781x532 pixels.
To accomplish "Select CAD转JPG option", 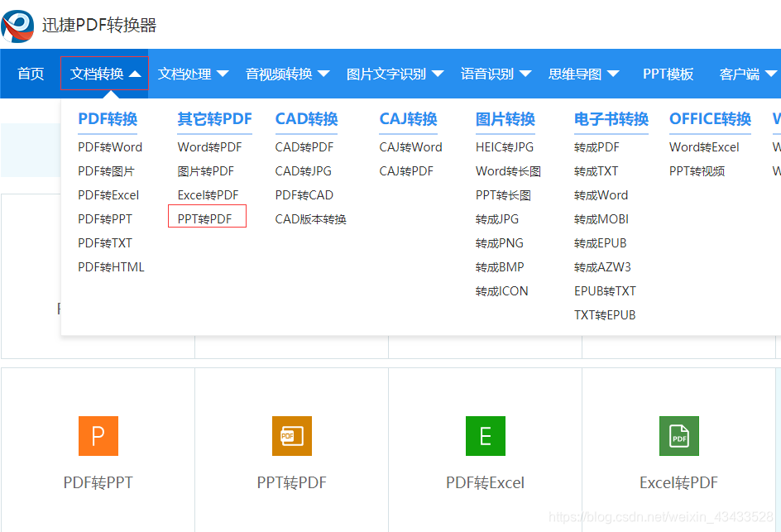I will [304, 171].
